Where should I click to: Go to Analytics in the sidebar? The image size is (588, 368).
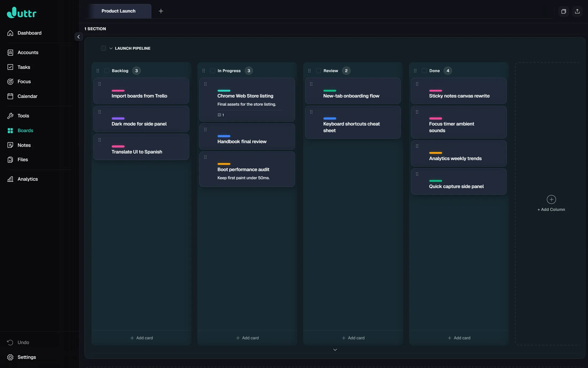(28, 179)
